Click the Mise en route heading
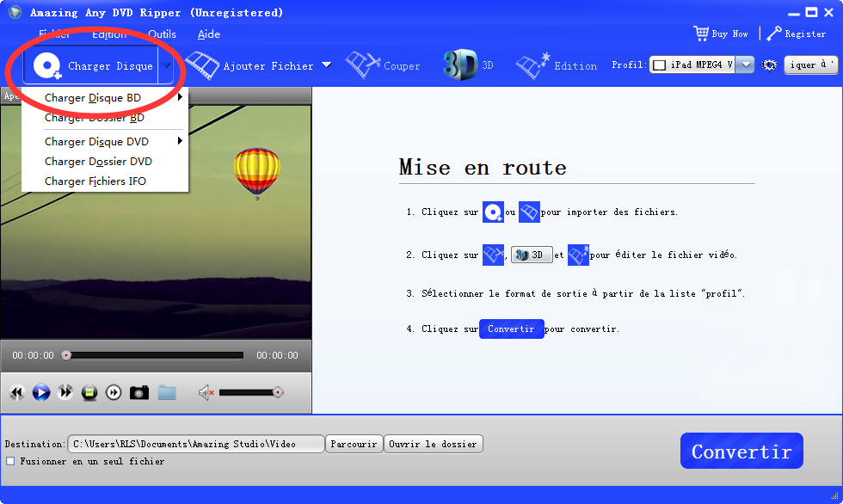The width and height of the screenshot is (843, 504). pyautogui.click(x=483, y=167)
